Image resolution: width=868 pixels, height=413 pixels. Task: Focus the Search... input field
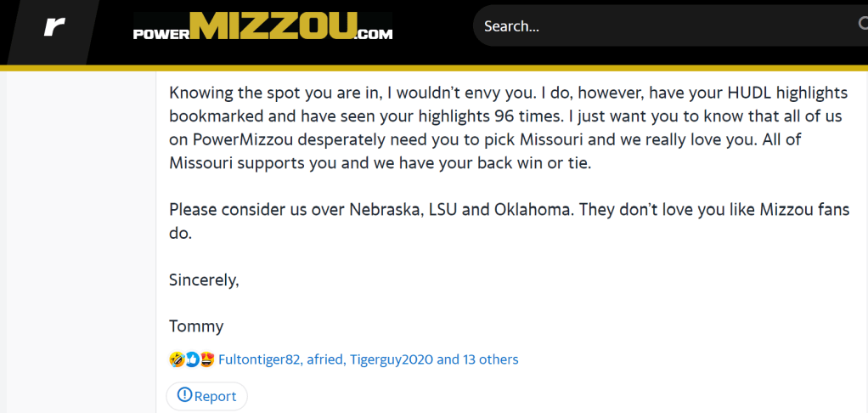(x=662, y=26)
